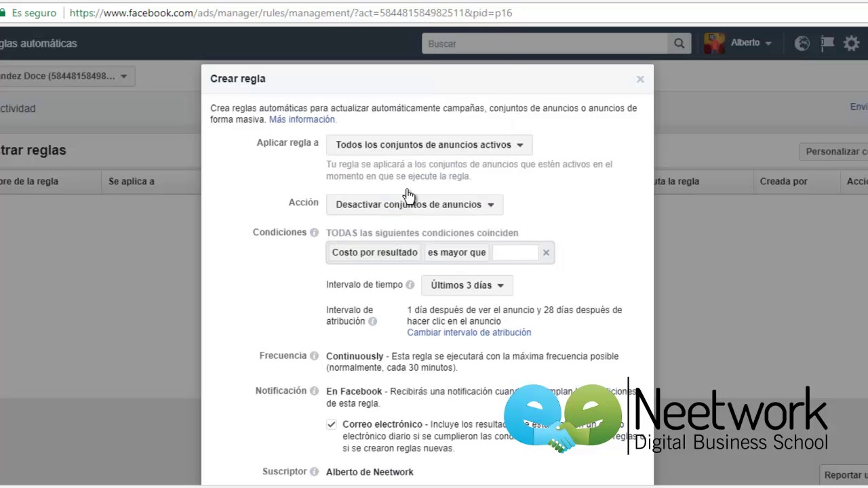Click the Es seguro secure site indicator
Image resolution: width=868 pixels, height=488 pixels.
28,13
